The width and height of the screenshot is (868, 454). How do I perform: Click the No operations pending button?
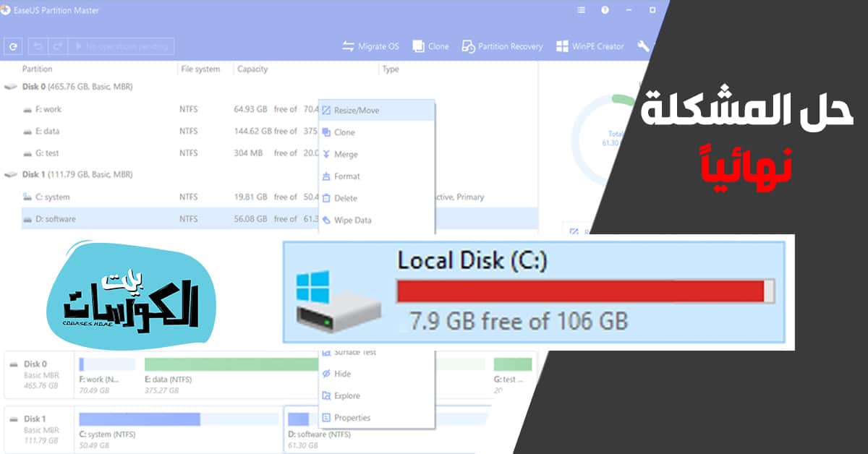121,46
